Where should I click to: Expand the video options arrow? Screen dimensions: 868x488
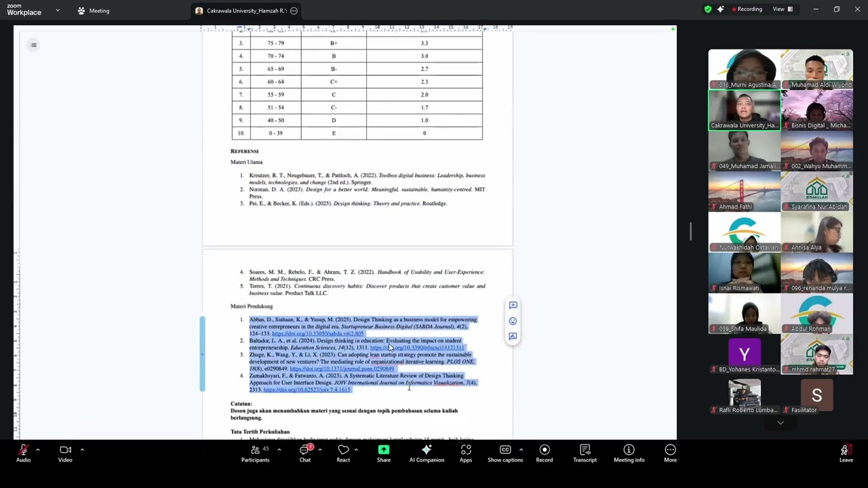82,449
